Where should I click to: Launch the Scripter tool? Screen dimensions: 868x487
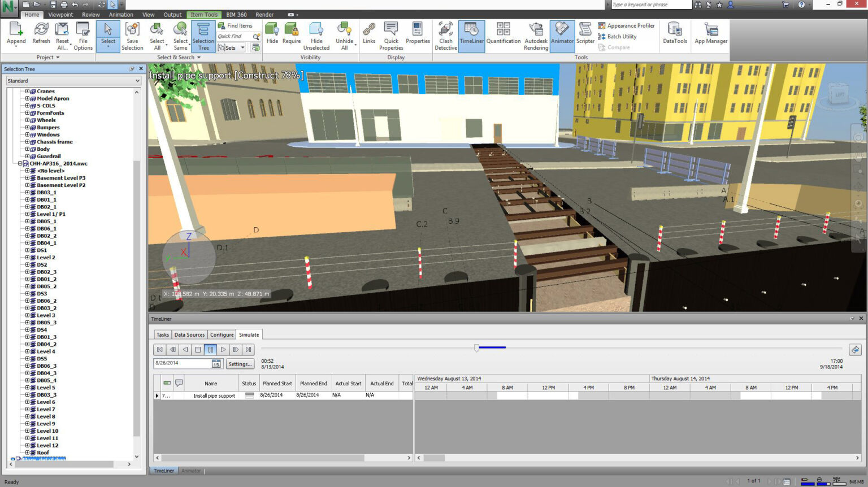pos(585,35)
